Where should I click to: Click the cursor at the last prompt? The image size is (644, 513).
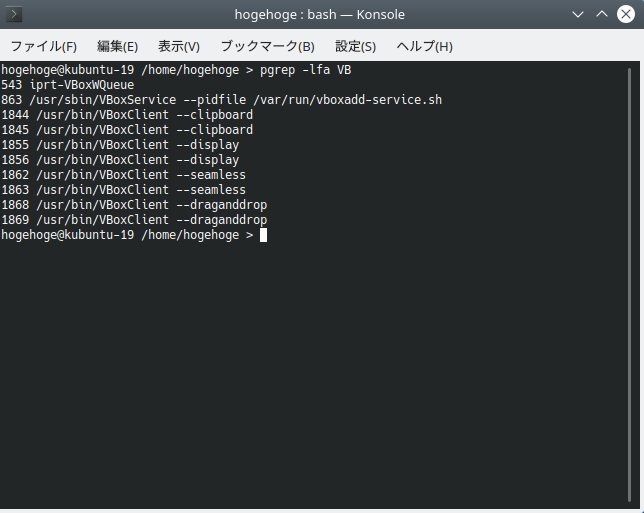tap(263, 235)
